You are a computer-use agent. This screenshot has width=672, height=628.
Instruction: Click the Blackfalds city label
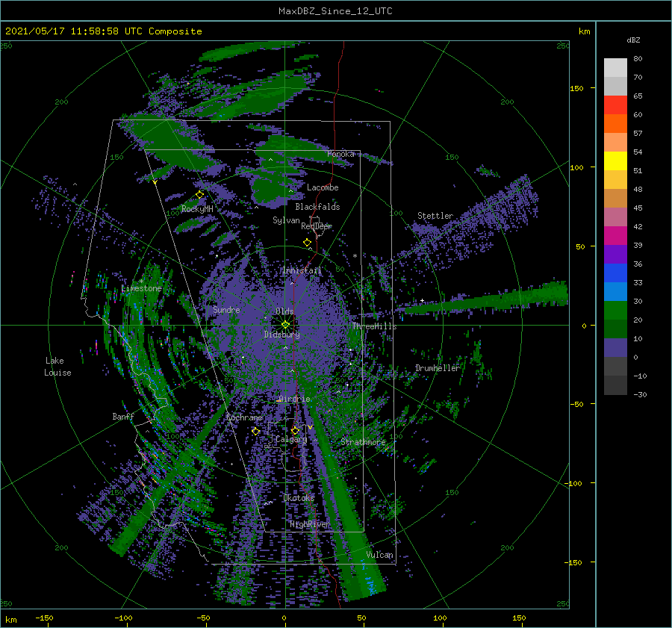(317, 207)
